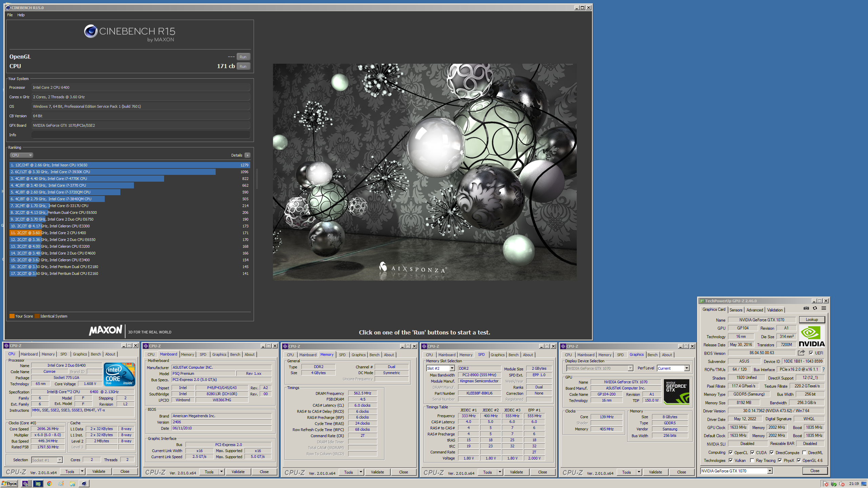Click the Cinebench title bar app icon
Viewport: 868px width, 488px height.
(8, 7)
